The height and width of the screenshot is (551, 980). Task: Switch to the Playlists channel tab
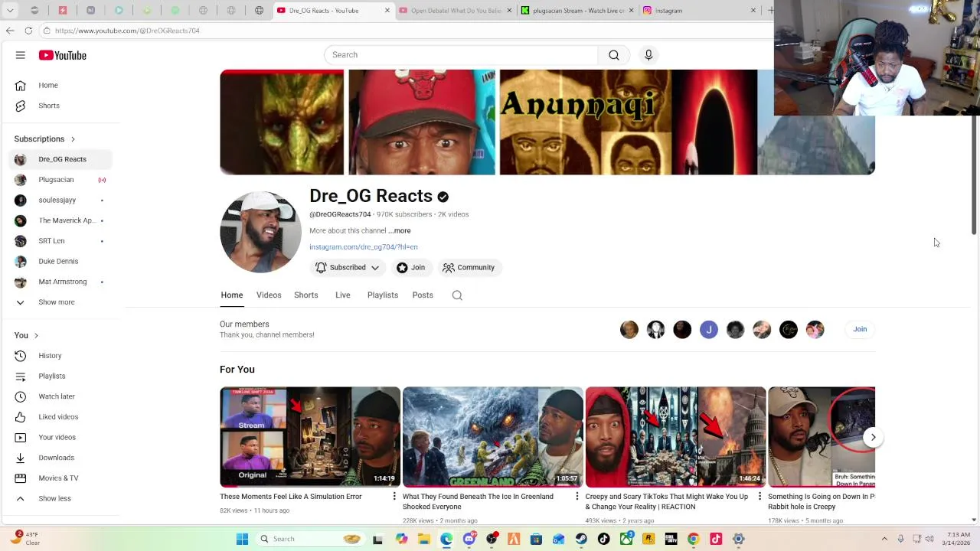click(x=383, y=295)
